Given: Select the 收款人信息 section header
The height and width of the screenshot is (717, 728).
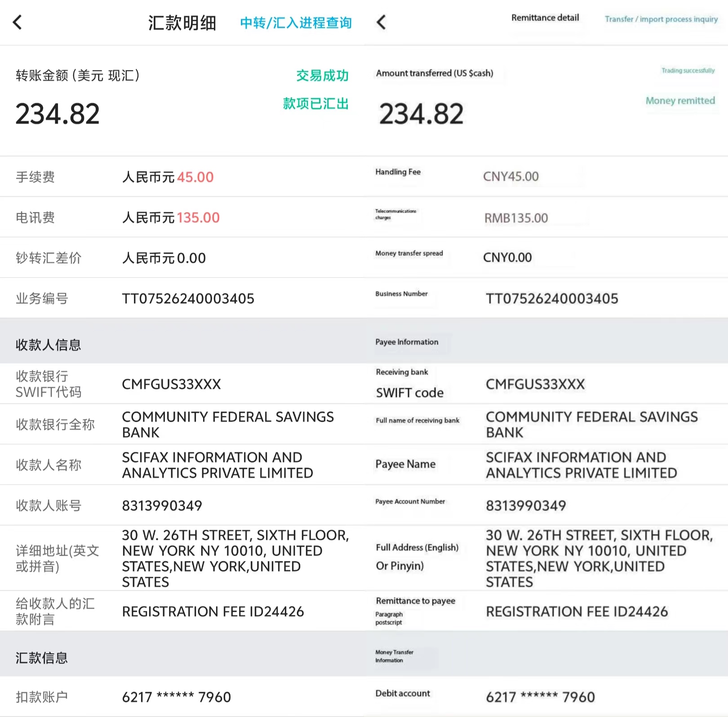Looking at the screenshot, I should click(x=49, y=345).
